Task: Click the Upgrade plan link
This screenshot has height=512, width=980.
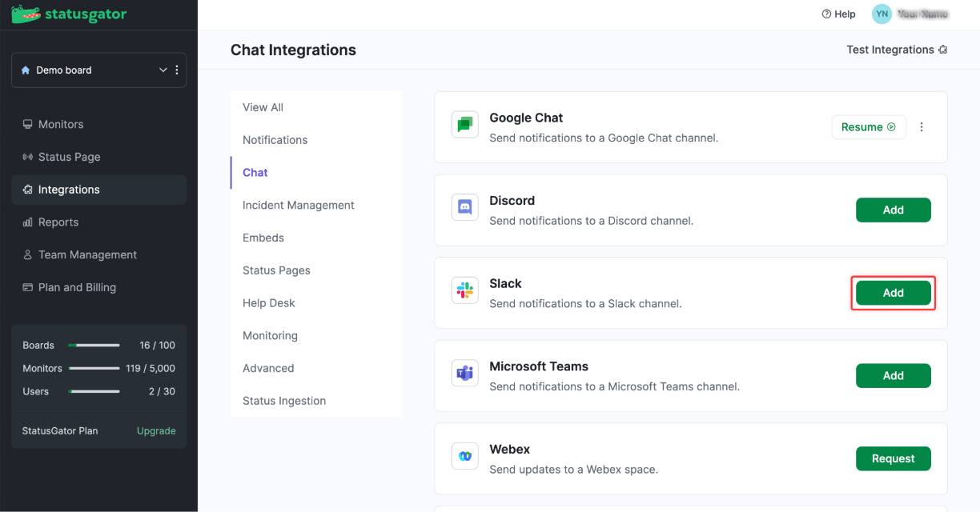Action: point(156,430)
